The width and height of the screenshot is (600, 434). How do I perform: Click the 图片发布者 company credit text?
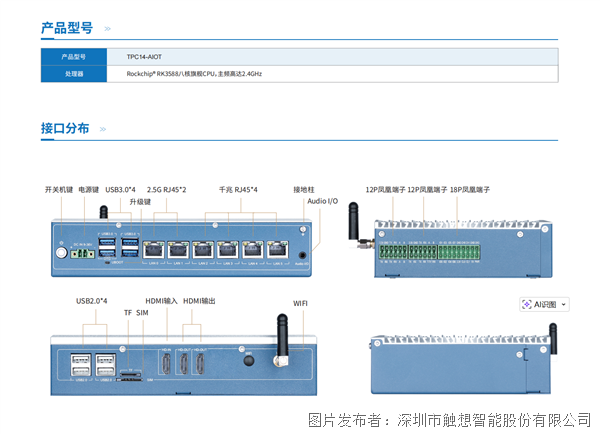449,419
